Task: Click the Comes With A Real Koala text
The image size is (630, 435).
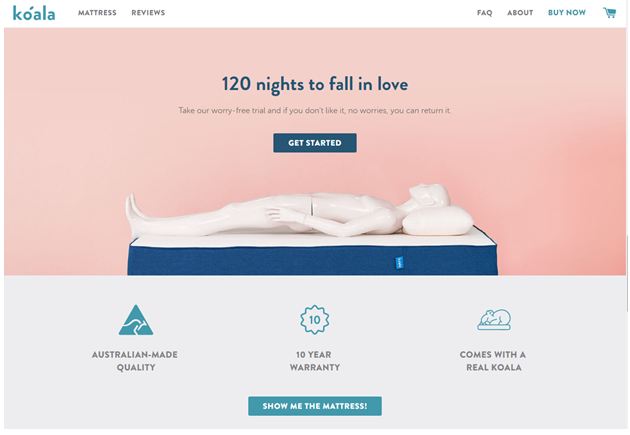Action: point(493,361)
